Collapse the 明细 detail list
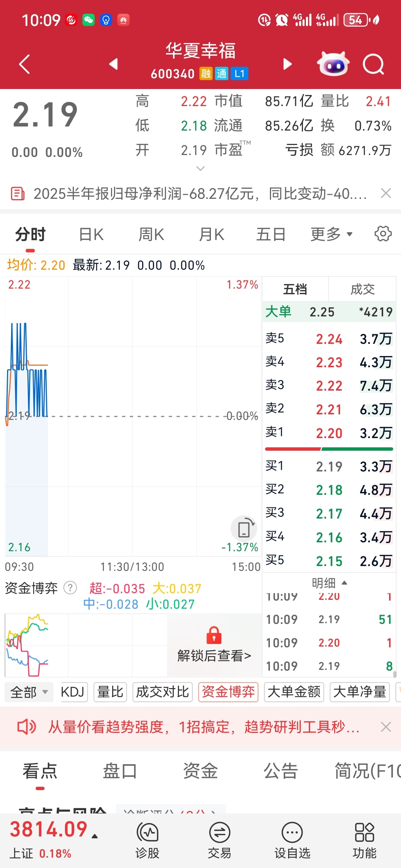 pos(329,583)
